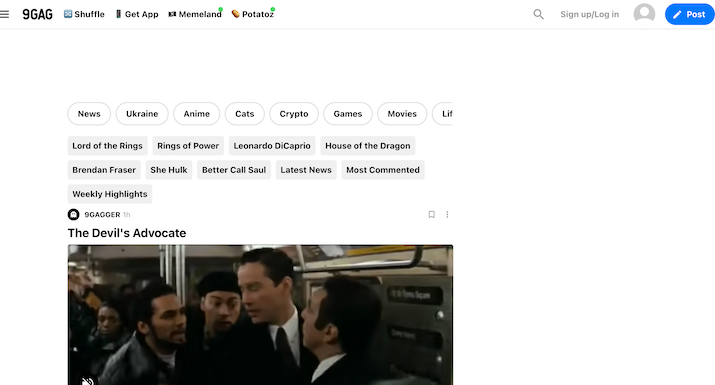Open the post's three-dot options menu

pos(447,214)
